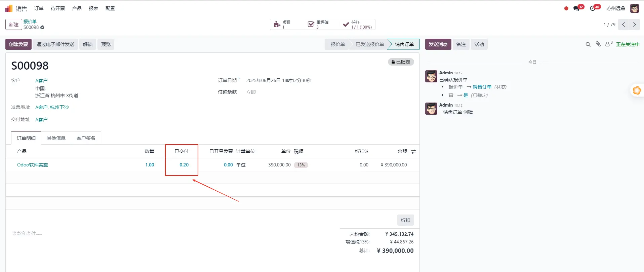Open delivery address A客户 link

[x=41, y=120]
